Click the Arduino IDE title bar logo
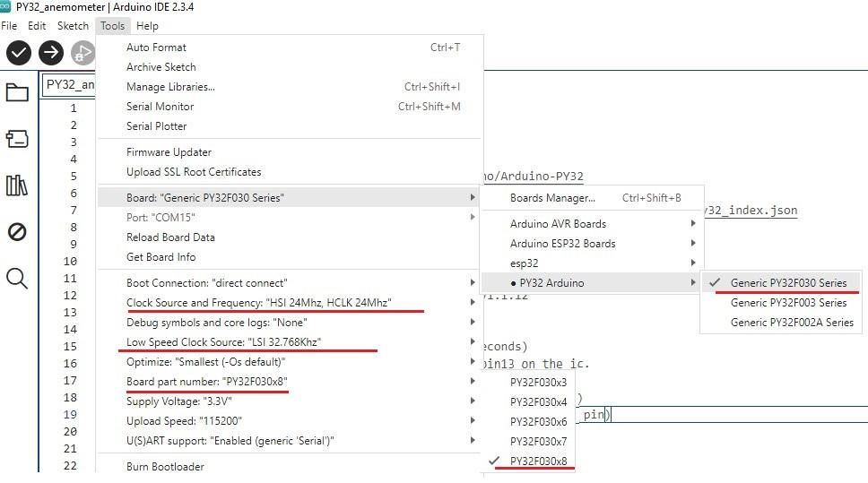Image resolution: width=868 pixels, height=483 pixels. [5, 6]
